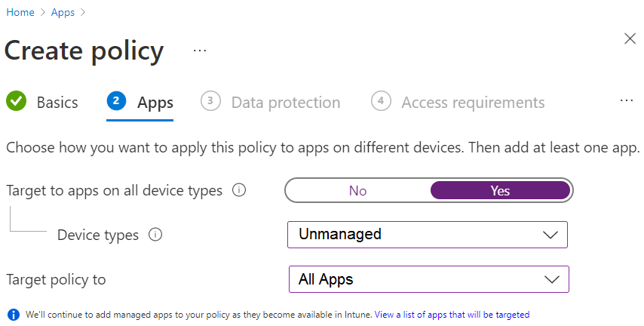Close the Create policy pane
This screenshot has height=326, width=644.
point(630,39)
